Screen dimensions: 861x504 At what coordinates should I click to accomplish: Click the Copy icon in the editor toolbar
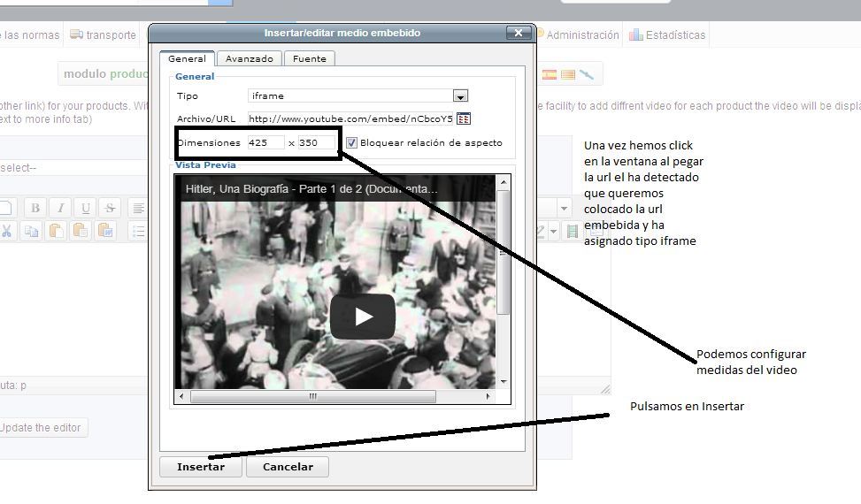click(x=31, y=231)
